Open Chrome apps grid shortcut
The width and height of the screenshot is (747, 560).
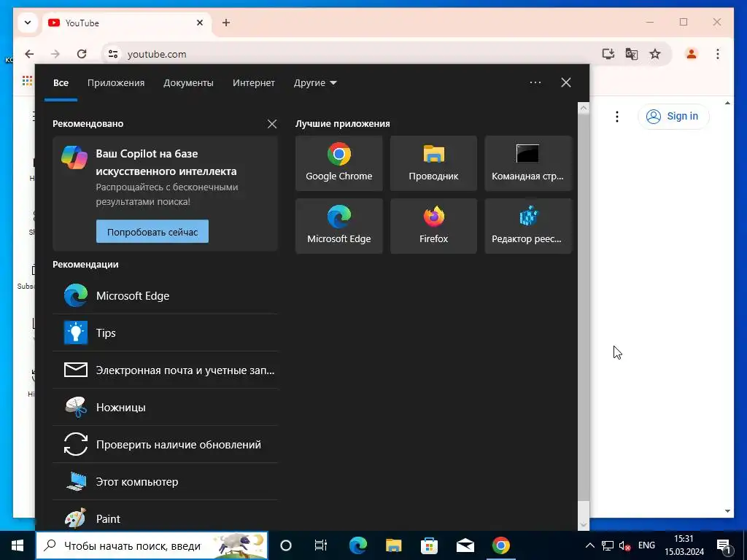click(x=27, y=81)
